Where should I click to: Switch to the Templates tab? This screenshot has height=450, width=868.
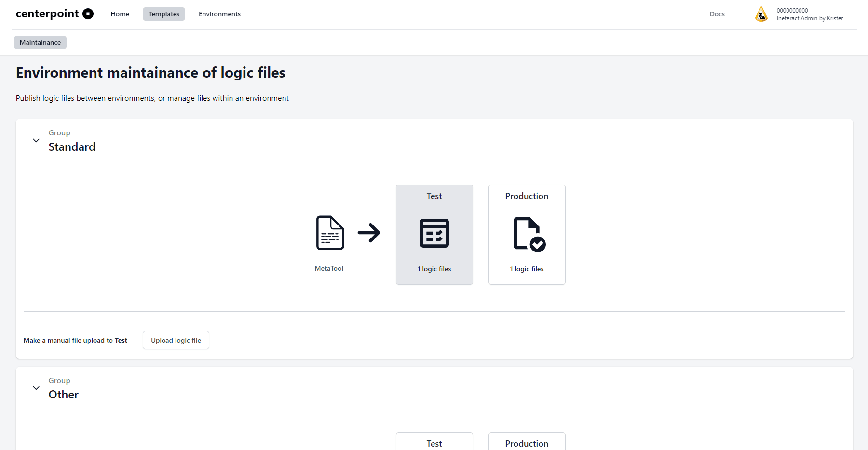point(163,14)
